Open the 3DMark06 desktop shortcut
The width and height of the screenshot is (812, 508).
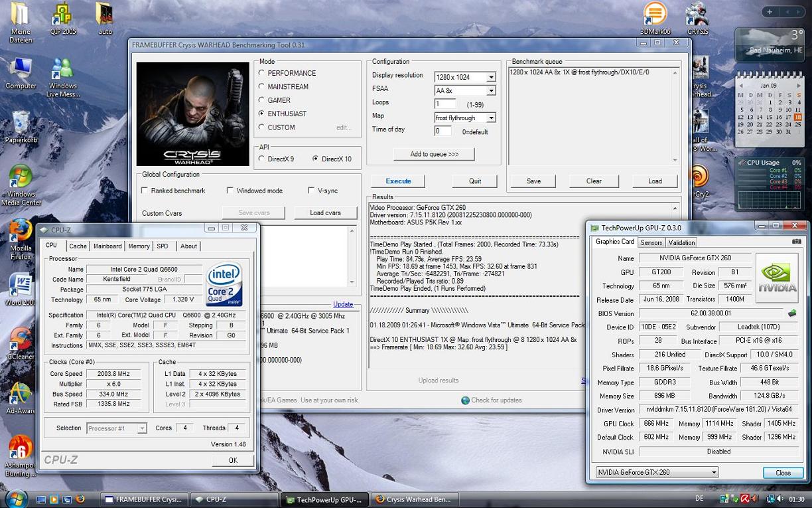point(655,19)
